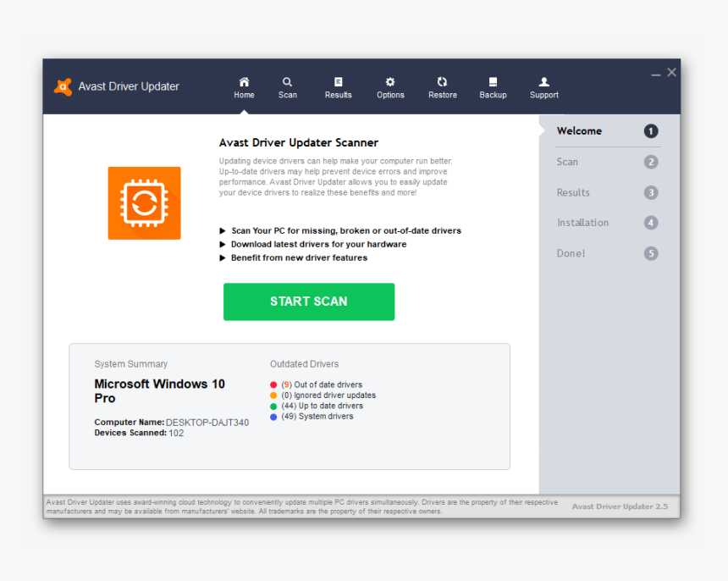
Task: Click 'Avast Driver Updater 2.5' version text
Action: tap(620, 506)
